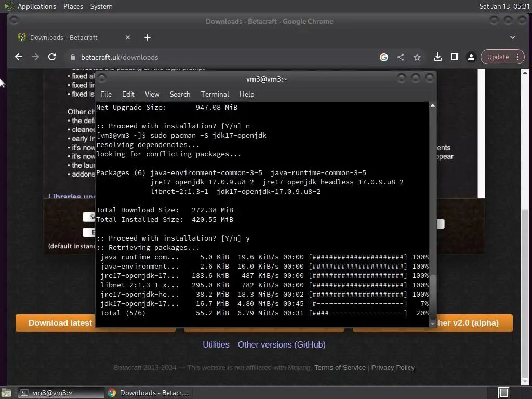The width and height of the screenshot is (532, 399).
Task: Reload the Betacraft downloads page
Action: [x=52, y=57]
